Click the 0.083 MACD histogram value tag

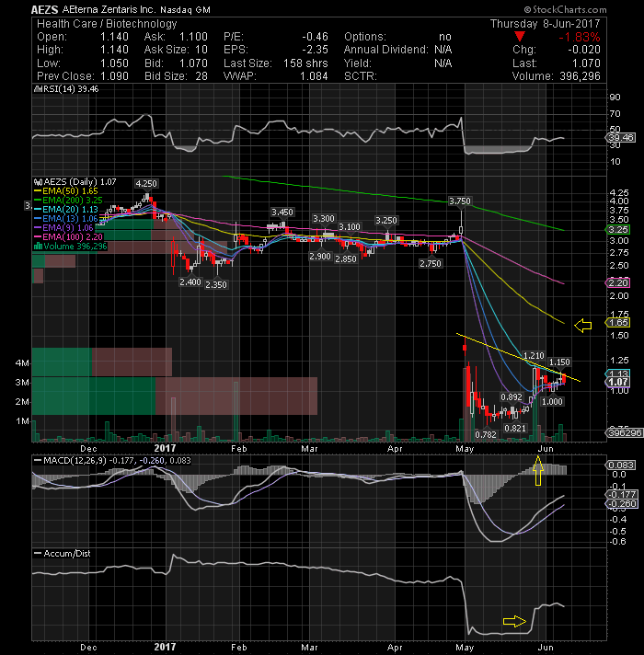(620, 465)
